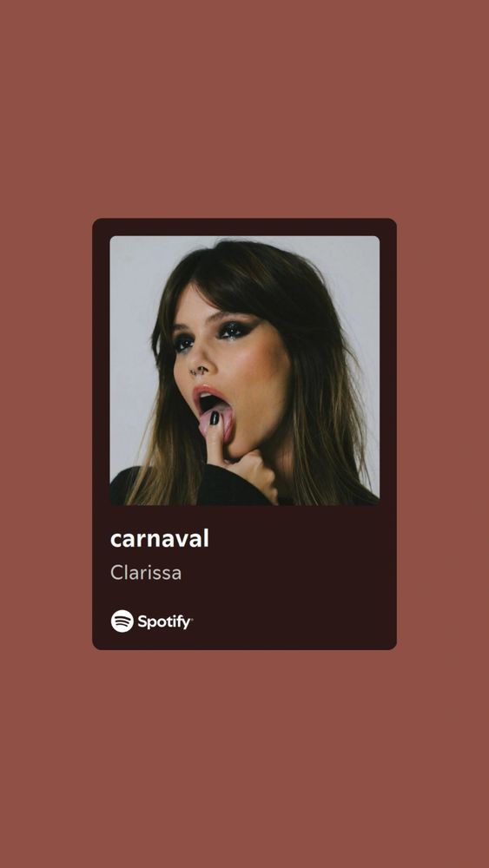Open the artist name Clarissa
489x868 pixels.
point(146,572)
